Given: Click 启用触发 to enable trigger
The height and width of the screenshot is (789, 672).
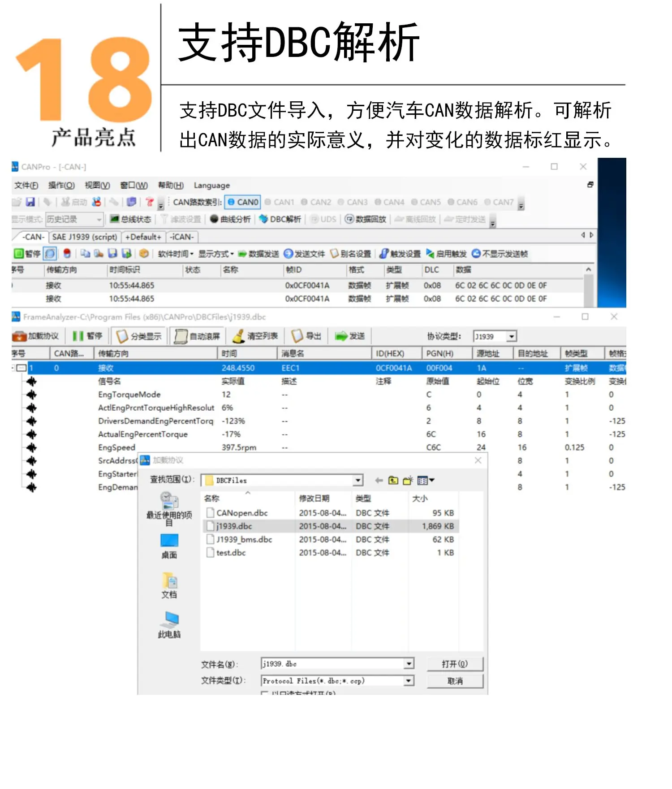Looking at the screenshot, I should tap(446, 254).
